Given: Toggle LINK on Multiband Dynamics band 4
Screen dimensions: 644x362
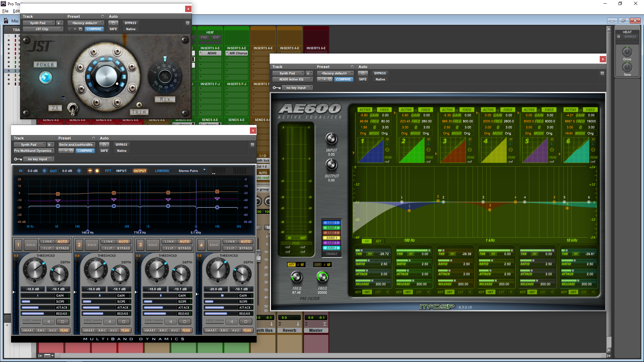Looking at the screenshot, I should (230, 242).
